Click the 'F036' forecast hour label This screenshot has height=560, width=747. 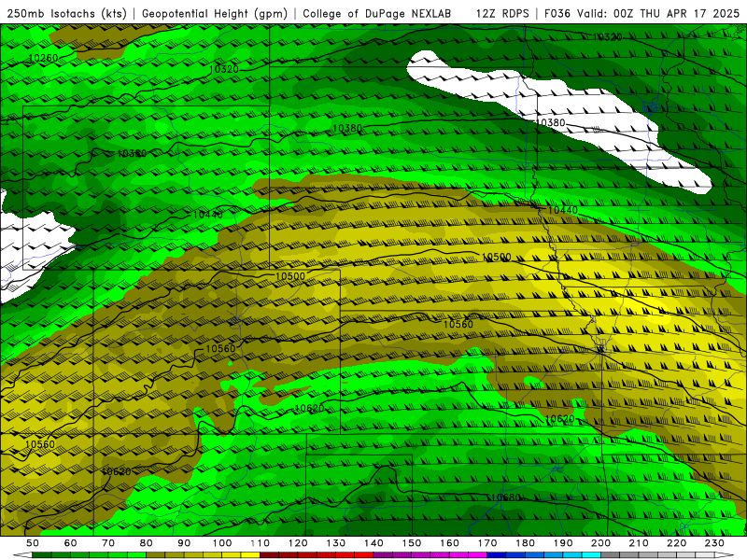click(x=557, y=14)
